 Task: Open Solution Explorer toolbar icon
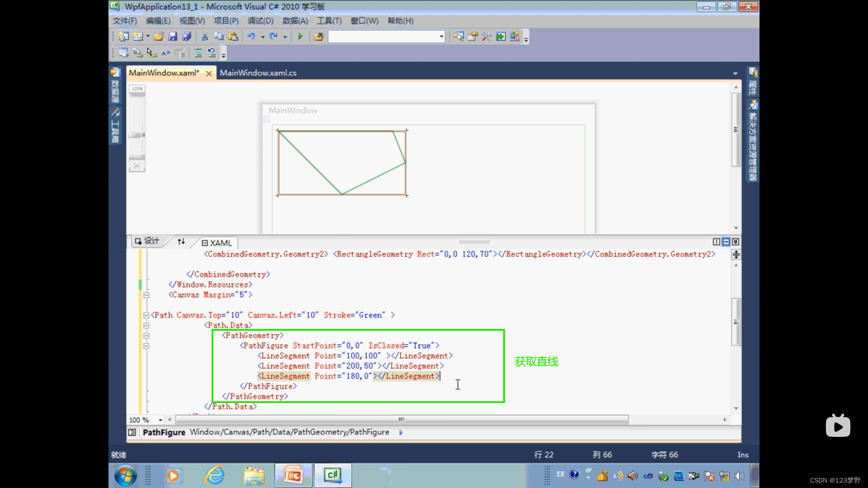click(x=458, y=37)
